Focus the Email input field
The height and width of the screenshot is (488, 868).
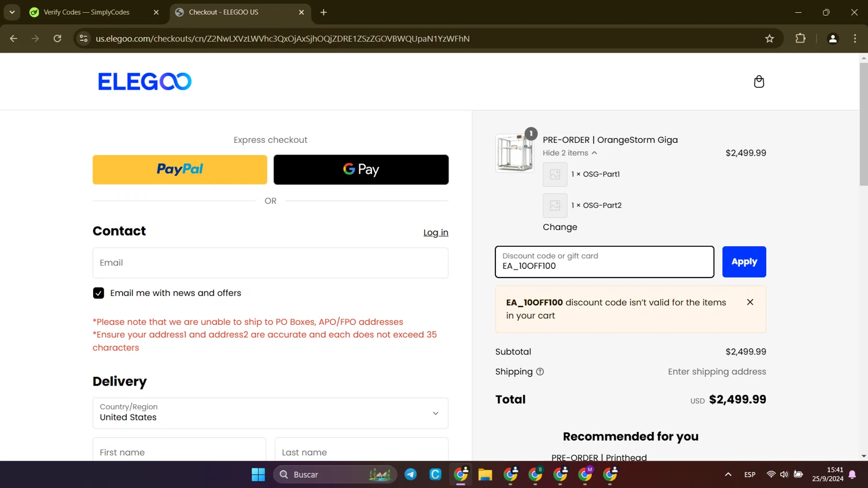(x=270, y=263)
